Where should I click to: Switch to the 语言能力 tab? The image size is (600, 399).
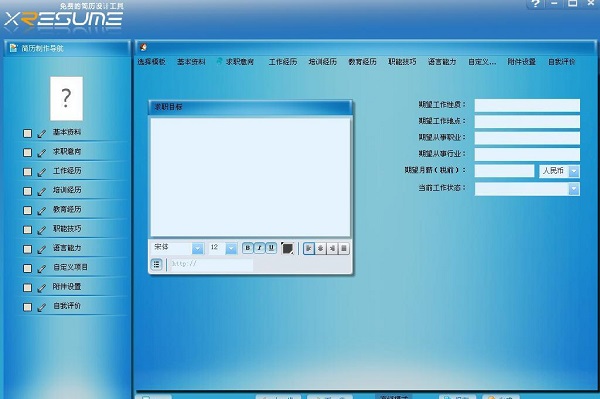[442, 62]
